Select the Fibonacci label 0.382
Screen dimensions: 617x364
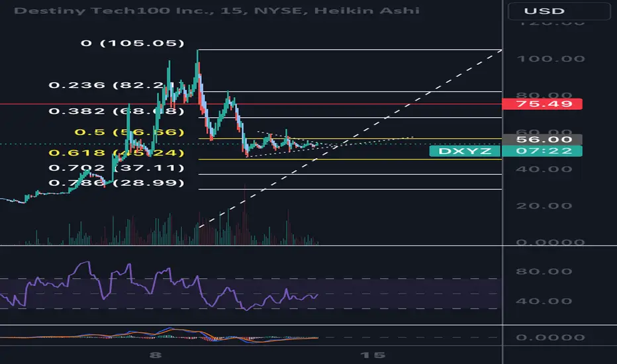click(x=117, y=111)
